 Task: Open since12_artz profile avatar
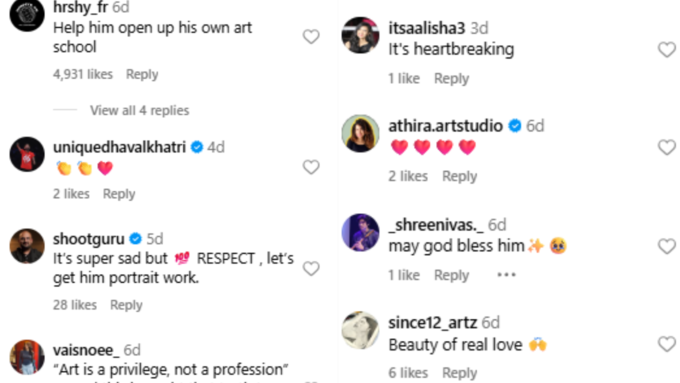point(360,330)
